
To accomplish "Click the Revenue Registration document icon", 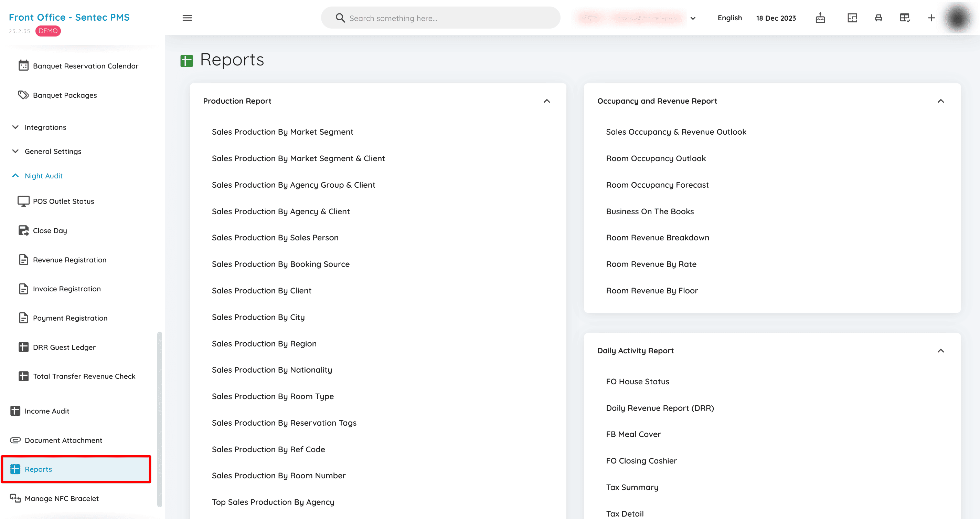I will pyautogui.click(x=24, y=260).
